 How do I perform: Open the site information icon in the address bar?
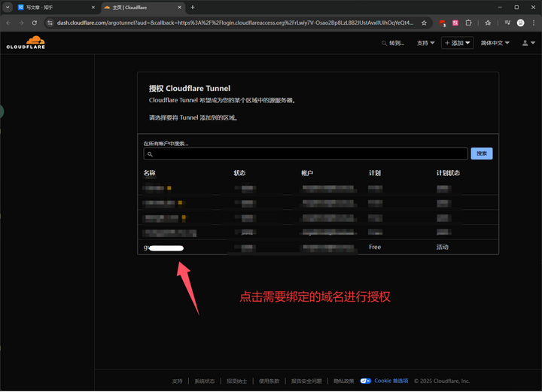pyautogui.click(x=50, y=23)
